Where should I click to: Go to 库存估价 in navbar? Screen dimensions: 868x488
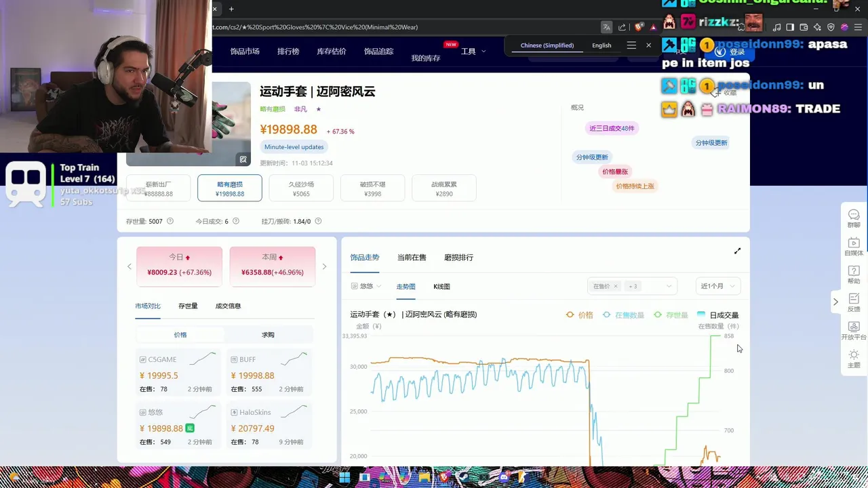coord(332,52)
